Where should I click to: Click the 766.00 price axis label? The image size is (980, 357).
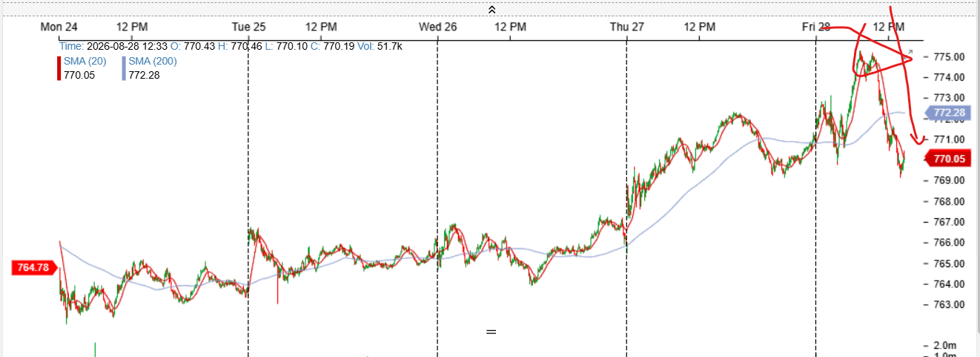tap(949, 243)
